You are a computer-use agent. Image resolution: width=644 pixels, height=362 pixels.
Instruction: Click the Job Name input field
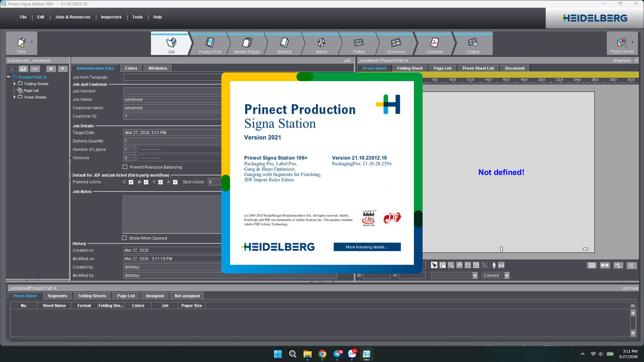173,100
